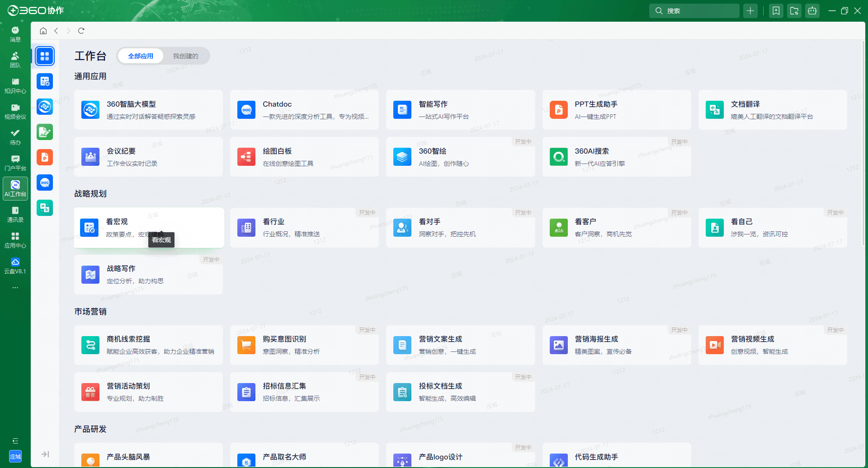Open the 招标信息汇集 card
The height and width of the screenshot is (468, 868).
tap(304, 392)
